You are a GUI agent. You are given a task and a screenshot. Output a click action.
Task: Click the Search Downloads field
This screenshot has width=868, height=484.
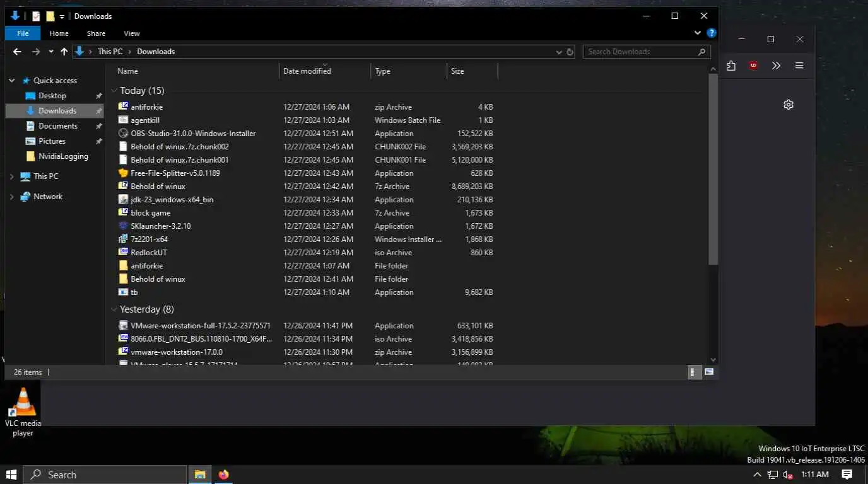pyautogui.click(x=647, y=52)
